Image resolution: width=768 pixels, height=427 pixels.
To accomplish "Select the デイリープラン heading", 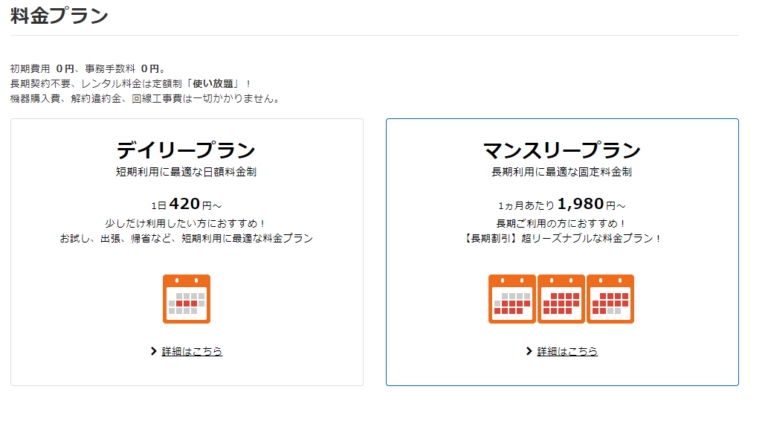I will tap(186, 150).
